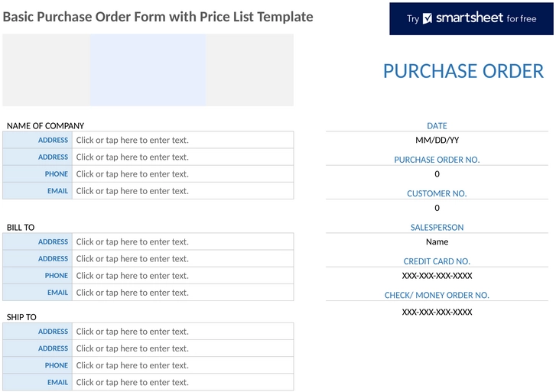Click the Ship To EMAIL field

183,382
